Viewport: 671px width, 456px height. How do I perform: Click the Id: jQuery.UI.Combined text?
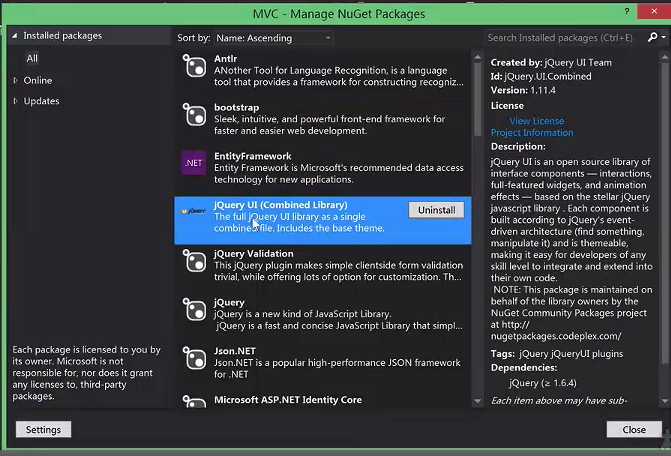coord(541,77)
